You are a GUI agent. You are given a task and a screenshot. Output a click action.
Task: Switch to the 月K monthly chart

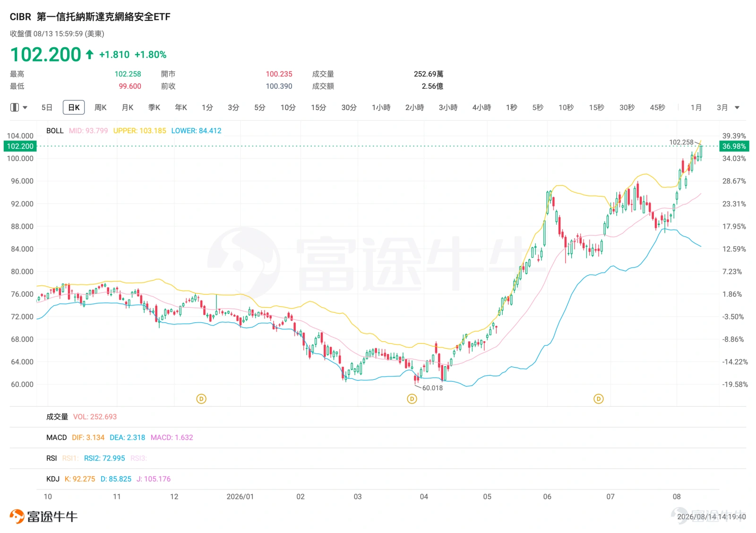[128, 108]
